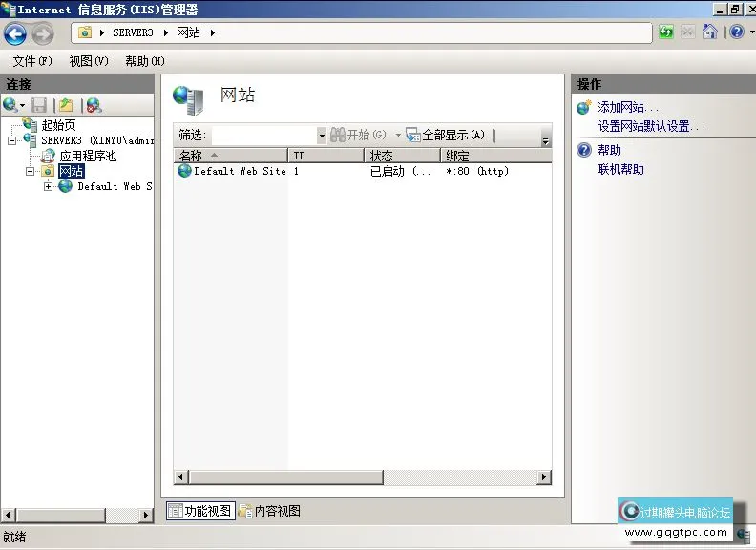Sort by the 绑定 column header
756x550 pixels.
click(496, 156)
